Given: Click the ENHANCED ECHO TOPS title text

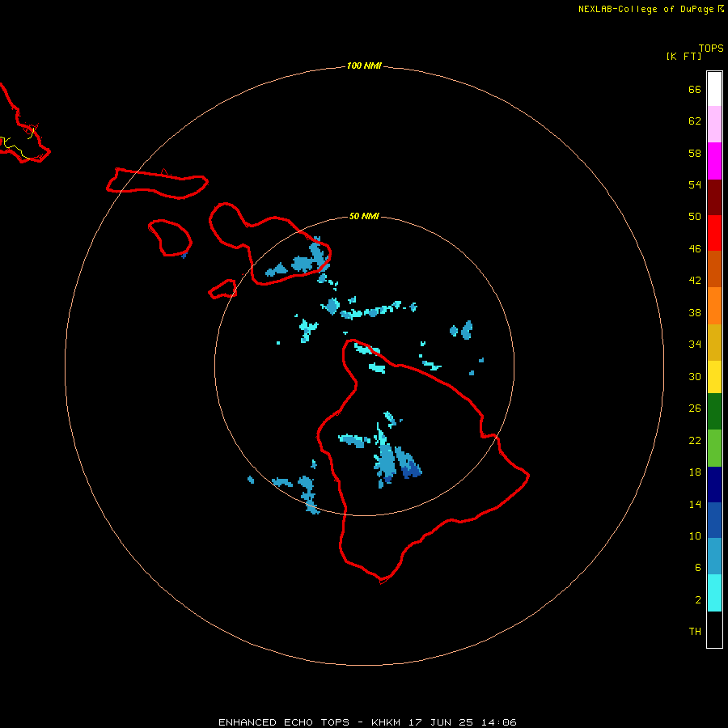Looking at the screenshot, I should [284, 722].
